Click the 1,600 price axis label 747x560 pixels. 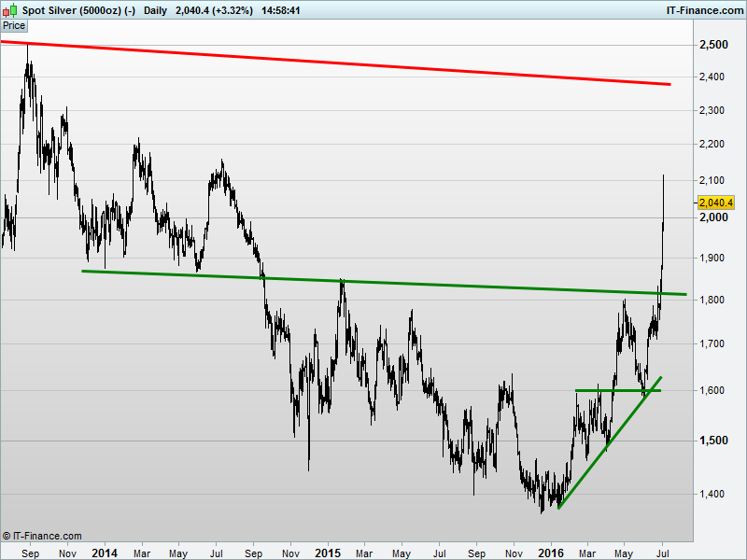pyautogui.click(x=712, y=390)
